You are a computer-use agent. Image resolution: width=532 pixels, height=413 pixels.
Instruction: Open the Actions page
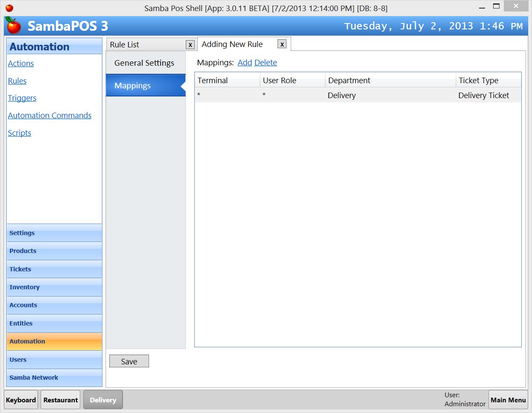tap(20, 63)
